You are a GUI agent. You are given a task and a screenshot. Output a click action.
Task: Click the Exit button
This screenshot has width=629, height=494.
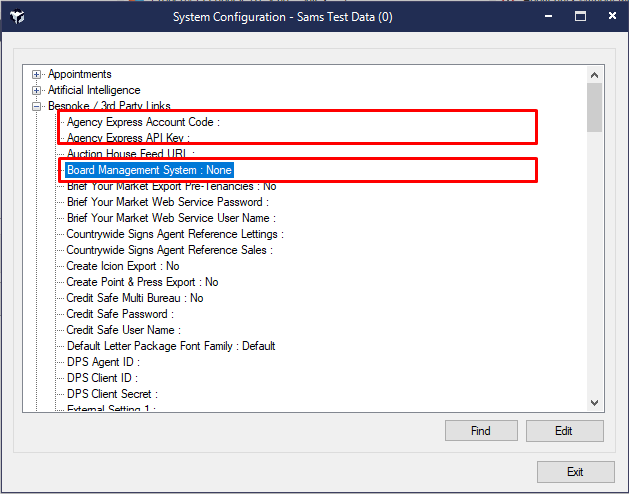pos(575,472)
